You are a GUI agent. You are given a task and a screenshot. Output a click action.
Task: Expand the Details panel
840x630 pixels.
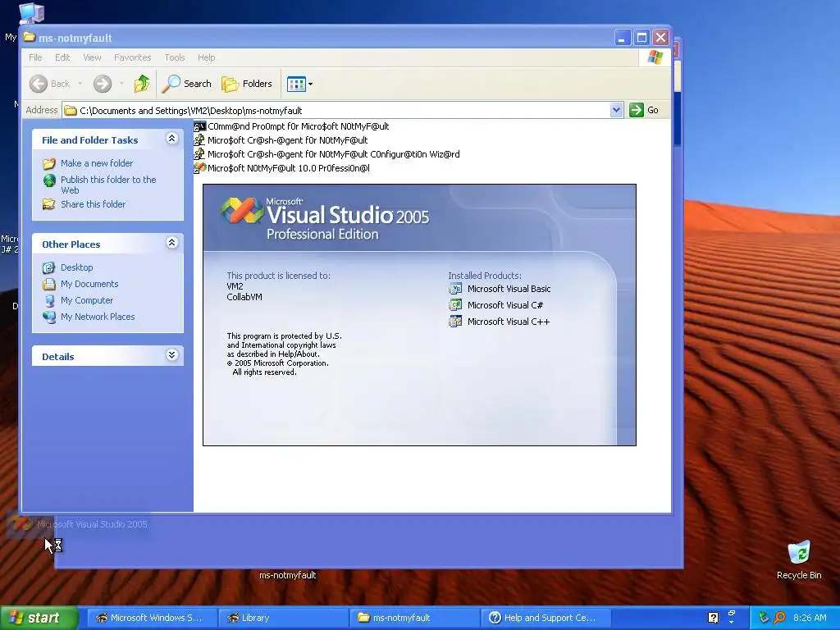pos(171,354)
